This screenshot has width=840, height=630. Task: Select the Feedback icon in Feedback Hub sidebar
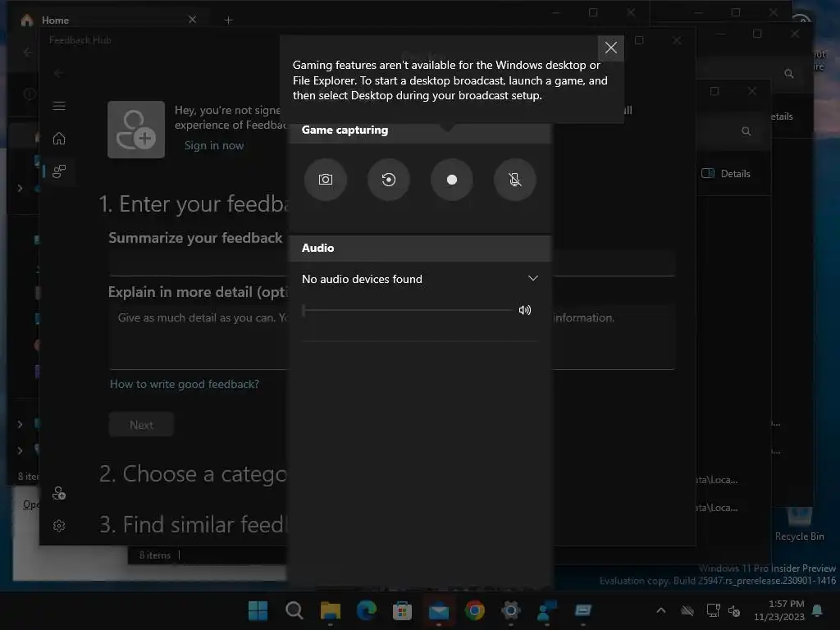tap(59, 171)
